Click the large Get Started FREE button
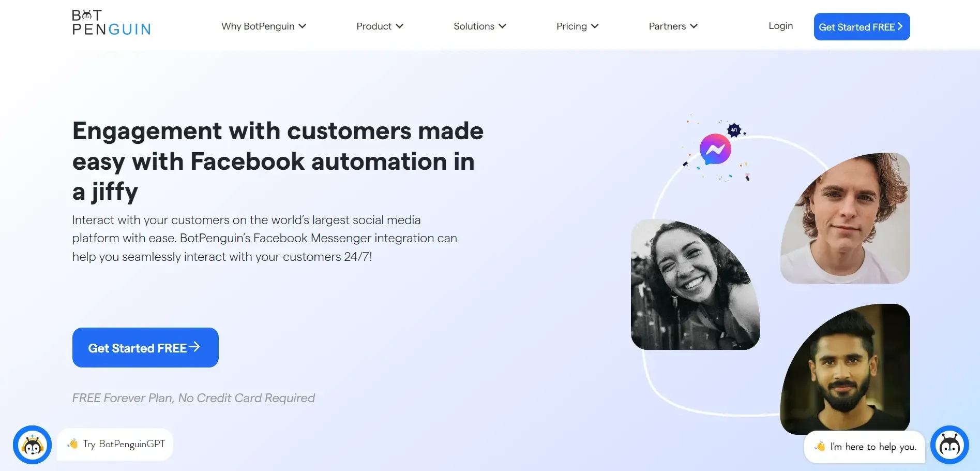This screenshot has width=980, height=471. (145, 347)
